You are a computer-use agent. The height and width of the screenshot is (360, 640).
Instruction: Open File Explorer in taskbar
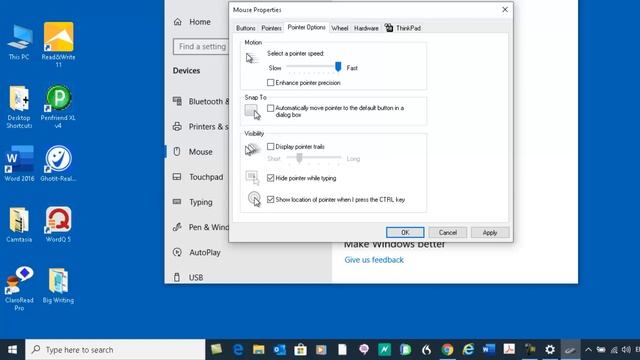(x=258, y=349)
